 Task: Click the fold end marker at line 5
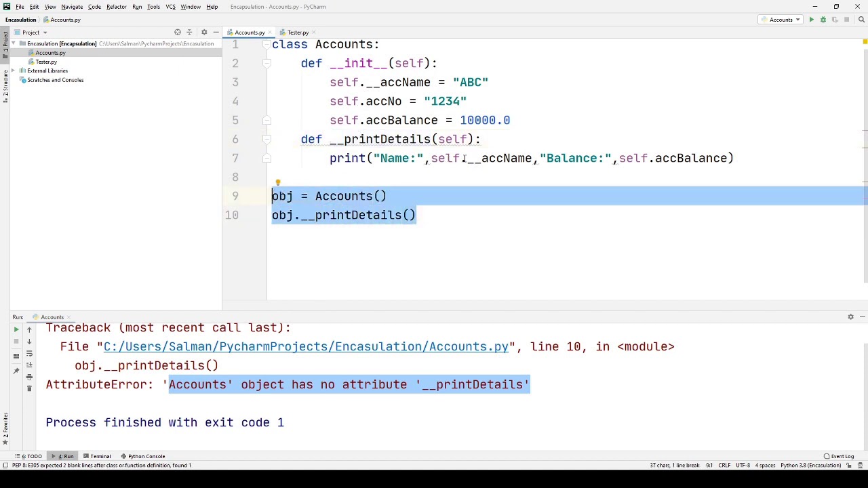[267, 120]
